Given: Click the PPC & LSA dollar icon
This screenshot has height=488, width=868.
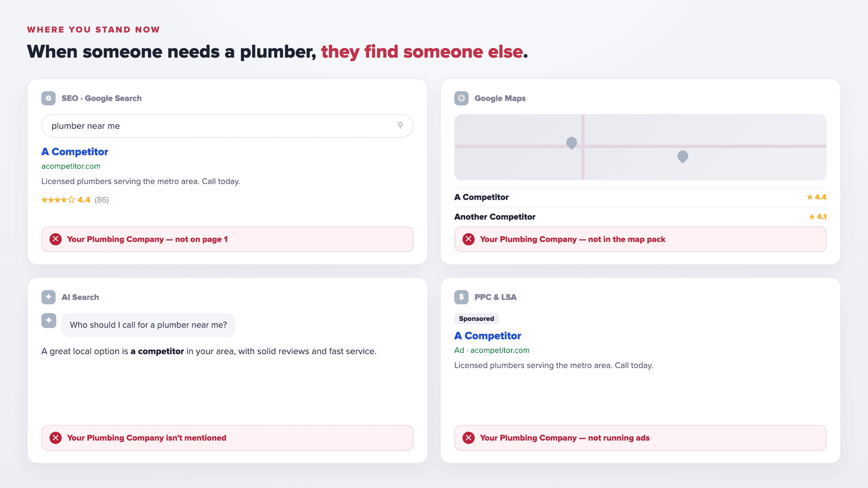Looking at the screenshot, I should tap(461, 297).
